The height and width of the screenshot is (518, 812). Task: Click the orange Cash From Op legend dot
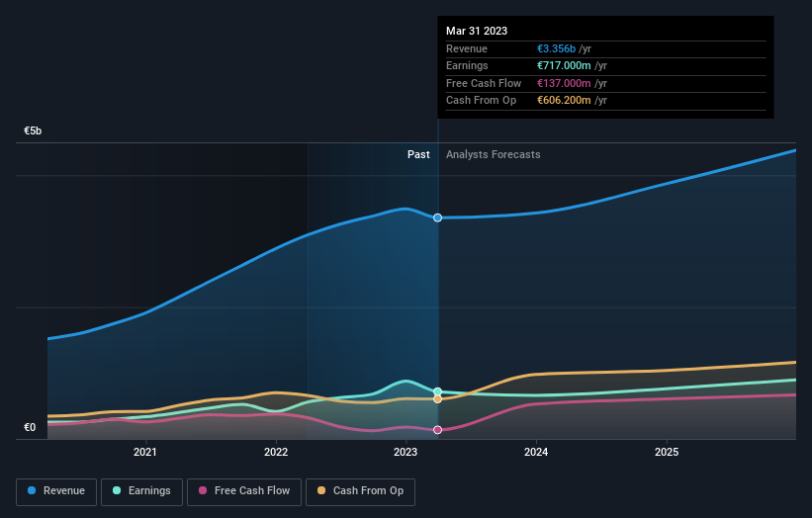pyautogui.click(x=321, y=490)
